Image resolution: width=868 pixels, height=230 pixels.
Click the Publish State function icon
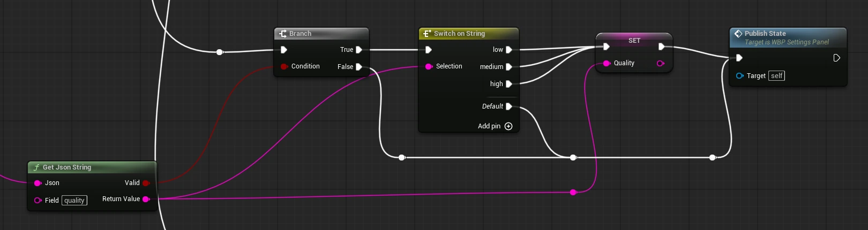coord(738,34)
